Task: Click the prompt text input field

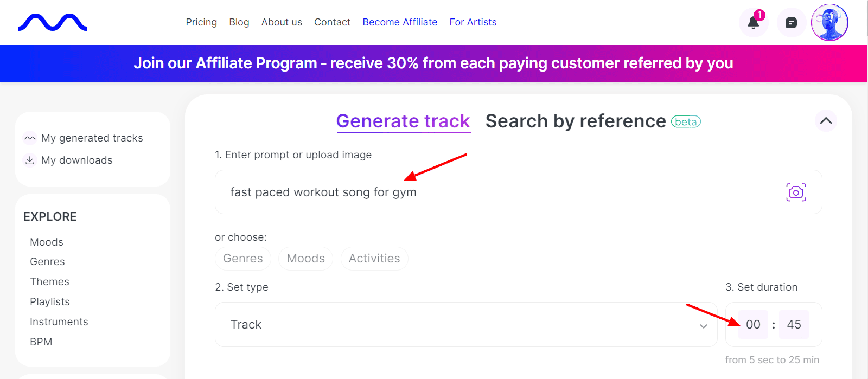Action: (488, 192)
